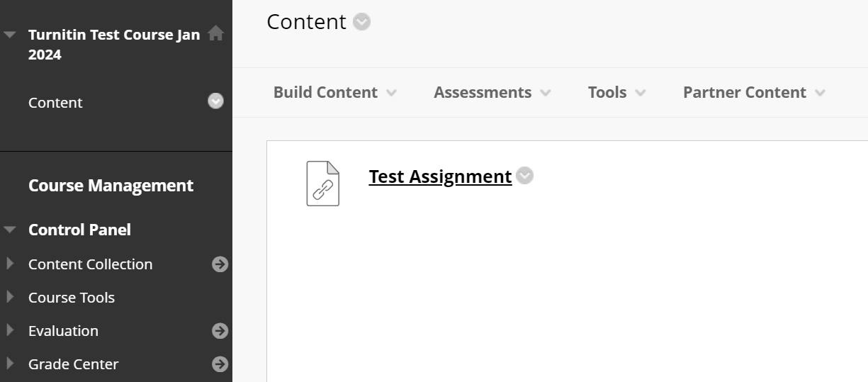868x382 pixels.
Task: Open Content page title options chevron
Action: click(x=361, y=22)
